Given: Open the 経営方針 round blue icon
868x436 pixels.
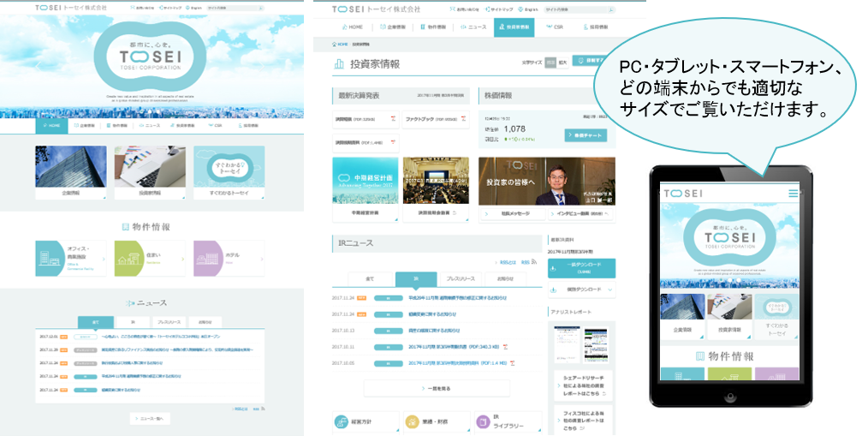Looking at the screenshot, I should pos(342,422).
